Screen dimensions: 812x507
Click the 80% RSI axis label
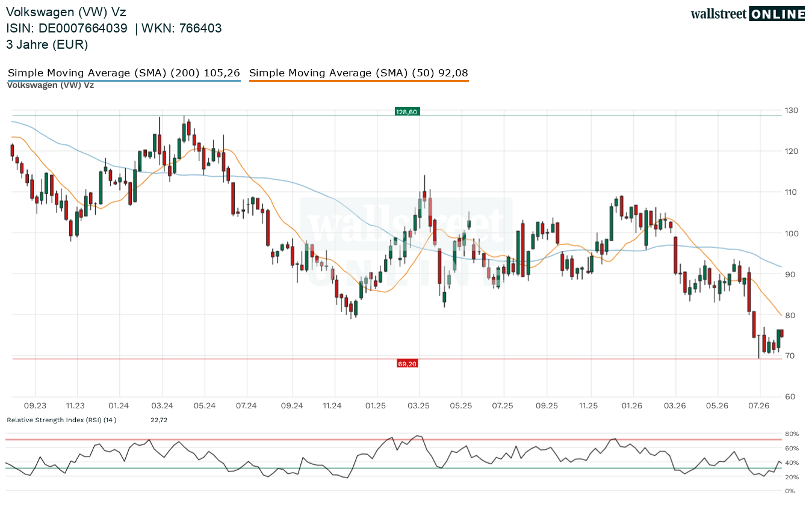coord(792,434)
